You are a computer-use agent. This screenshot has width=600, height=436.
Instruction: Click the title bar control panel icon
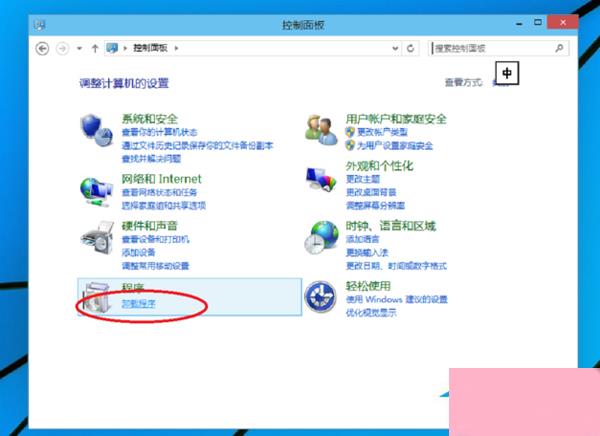[x=39, y=25]
